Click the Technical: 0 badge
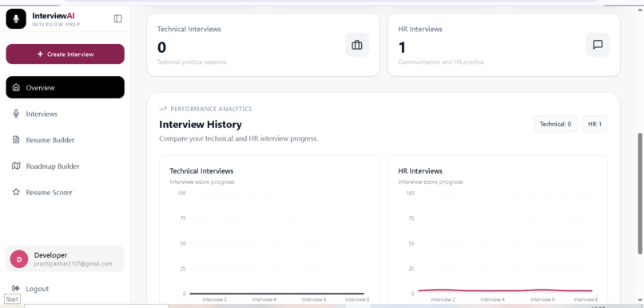Image resolution: width=644 pixels, height=308 pixels. (555, 124)
